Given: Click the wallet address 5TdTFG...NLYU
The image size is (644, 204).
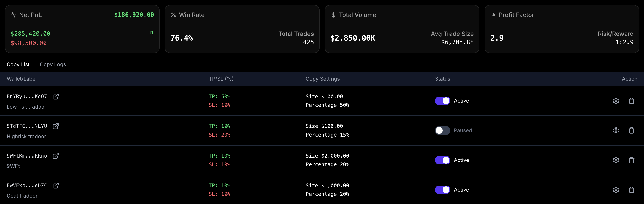Looking at the screenshot, I should pos(27,126).
